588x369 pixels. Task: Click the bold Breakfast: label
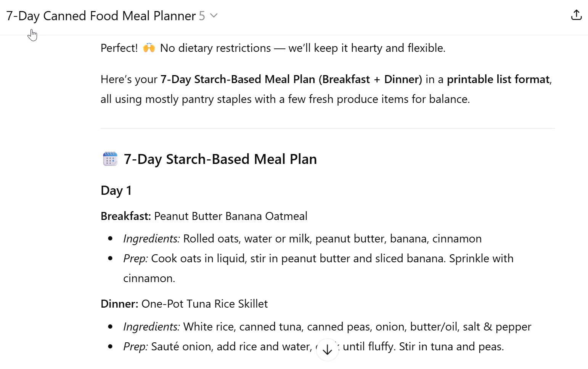tap(126, 216)
